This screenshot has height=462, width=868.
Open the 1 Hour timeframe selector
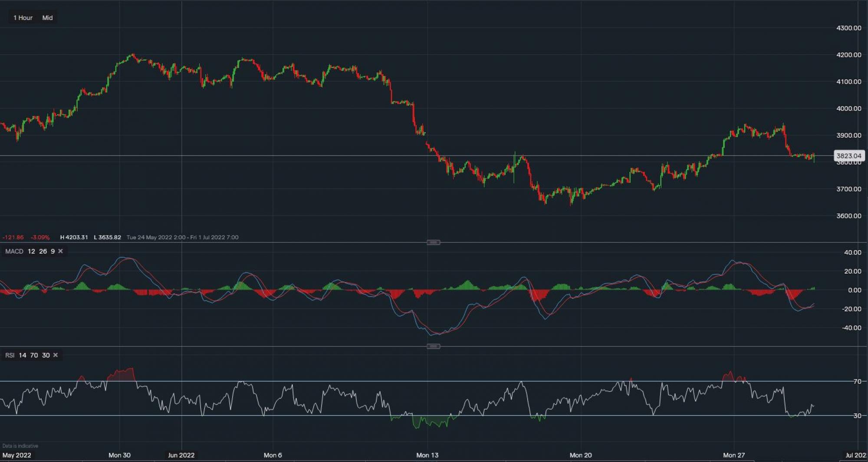pos(23,18)
